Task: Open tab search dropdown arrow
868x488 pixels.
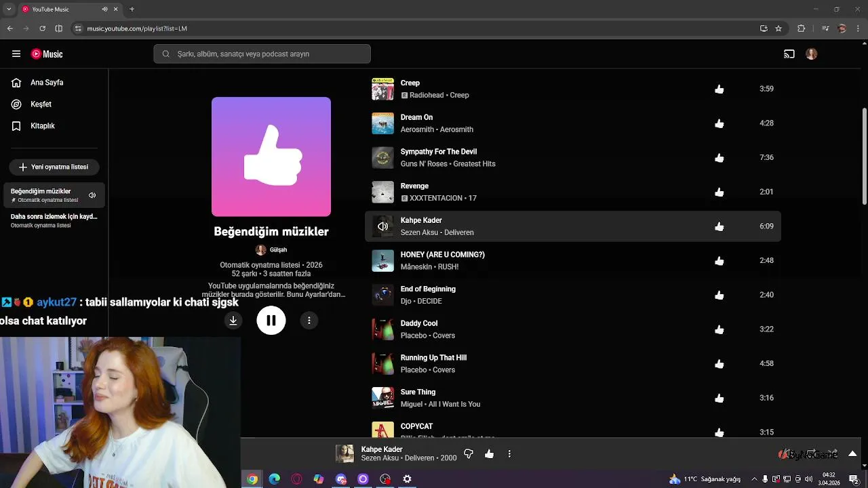Action: [x=9, y=9]
